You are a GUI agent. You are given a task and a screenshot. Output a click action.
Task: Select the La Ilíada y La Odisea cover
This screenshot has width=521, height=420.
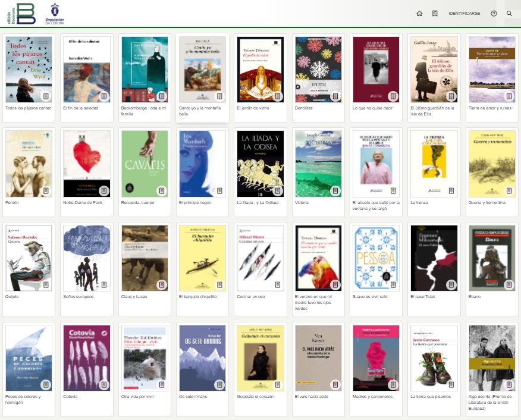coord(260,164)
